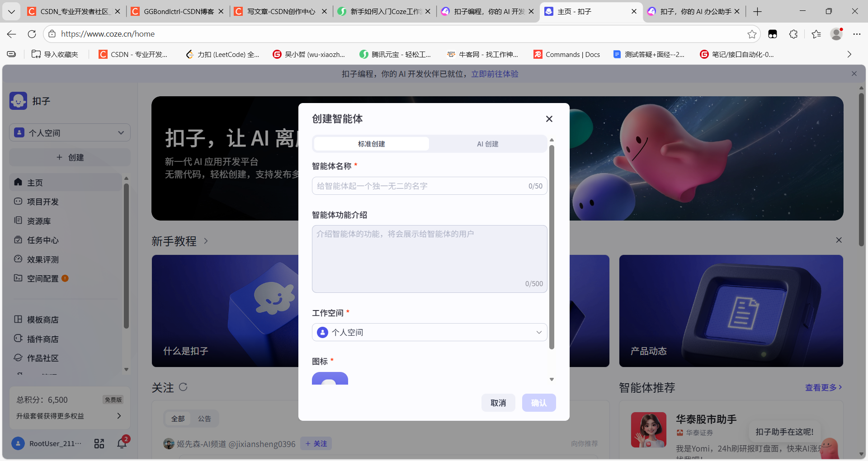
Task: Dismiss the top announcement banner
Action: [x=854, y=74]
